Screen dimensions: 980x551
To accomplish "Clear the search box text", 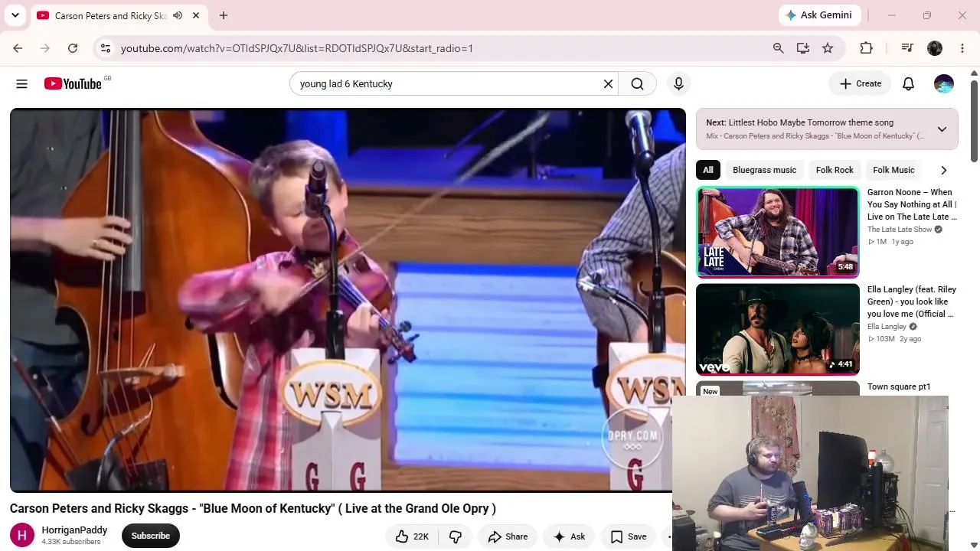I will (x=608, y=83).
